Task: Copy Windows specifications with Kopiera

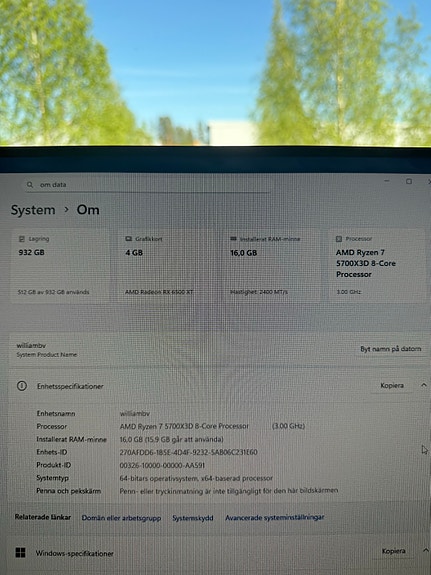Action: 394,551
